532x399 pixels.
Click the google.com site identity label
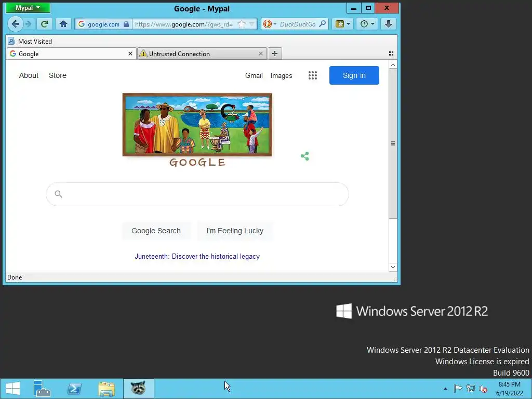(x=103, y=24)
